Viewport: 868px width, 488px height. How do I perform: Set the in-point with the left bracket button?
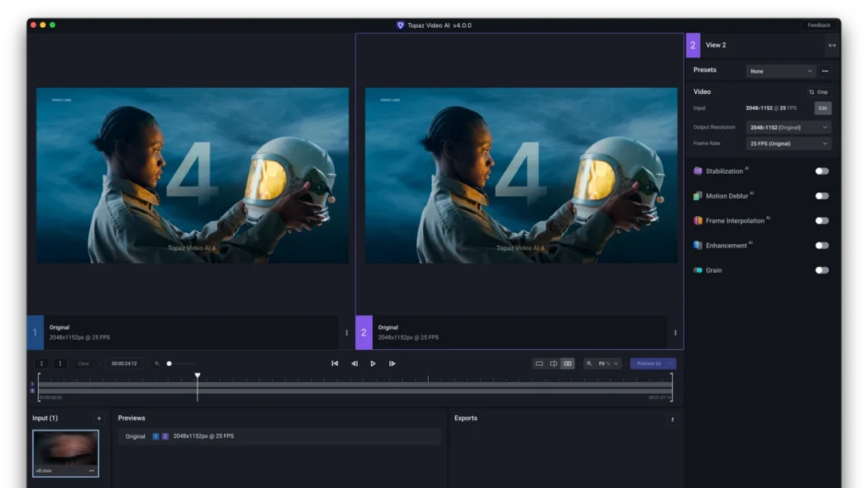point(42,363)
